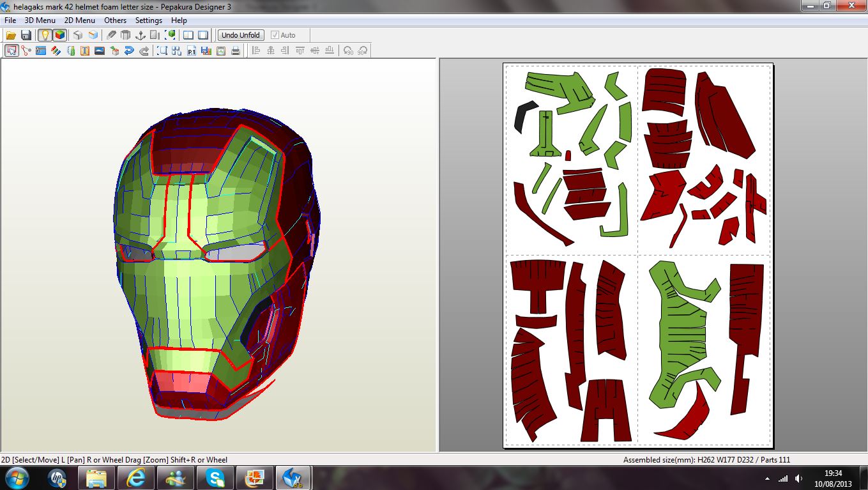Click the anchor icon in toolbar

(x=141, y=35)
